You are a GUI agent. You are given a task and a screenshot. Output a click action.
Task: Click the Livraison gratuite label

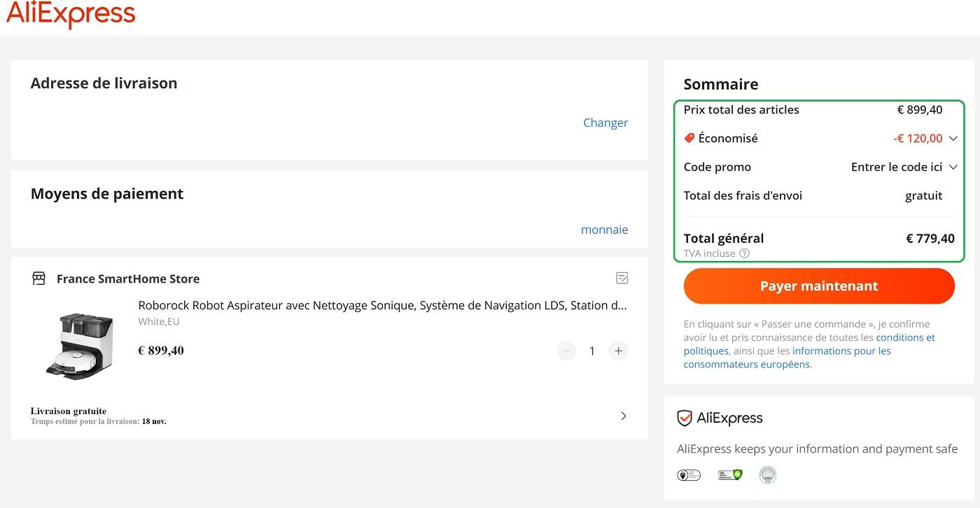[69, 411]
